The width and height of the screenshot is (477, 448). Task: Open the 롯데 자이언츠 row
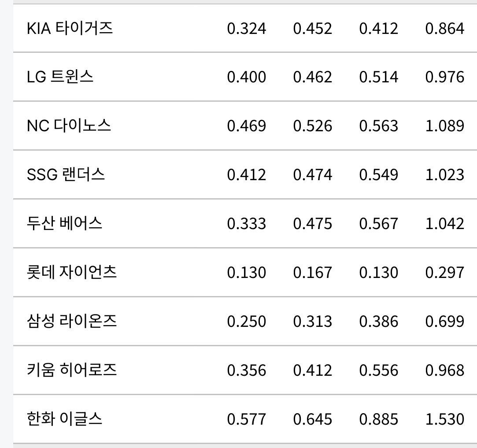[x=245, y=272]
